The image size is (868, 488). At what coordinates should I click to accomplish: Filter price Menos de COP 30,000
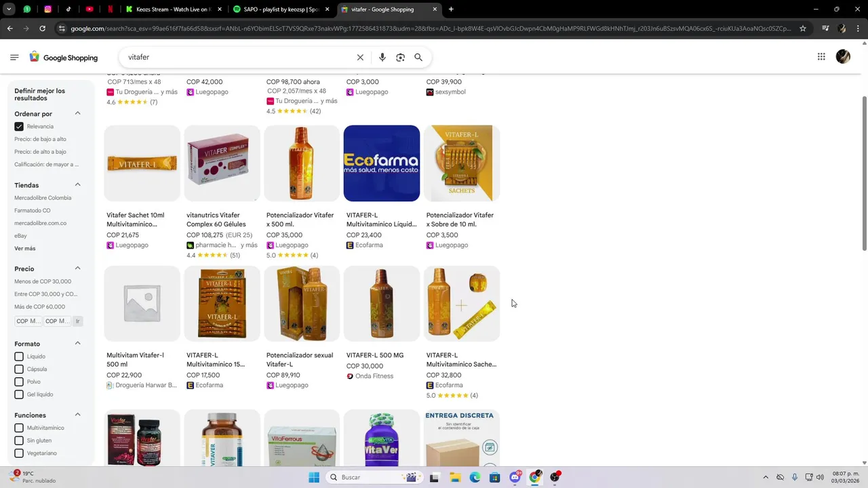tap(43, 282)
